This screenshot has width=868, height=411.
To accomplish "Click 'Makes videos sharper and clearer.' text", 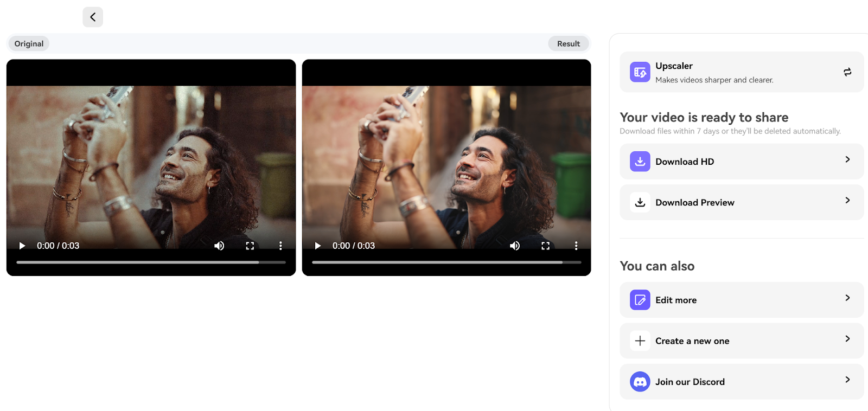I will [714, 80].
